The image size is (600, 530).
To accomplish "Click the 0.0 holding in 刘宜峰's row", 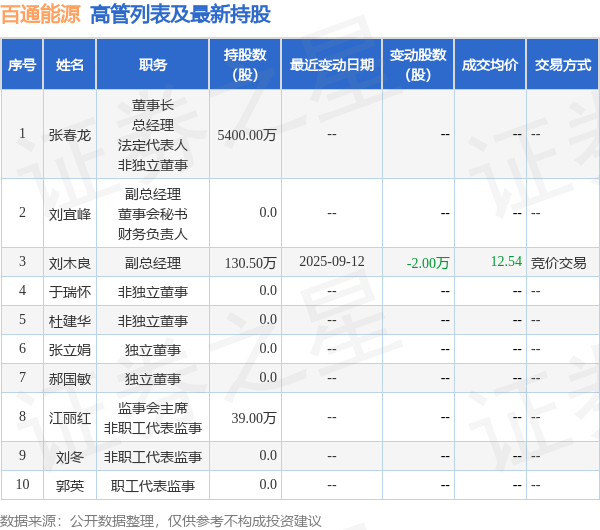I will point(268,212).
